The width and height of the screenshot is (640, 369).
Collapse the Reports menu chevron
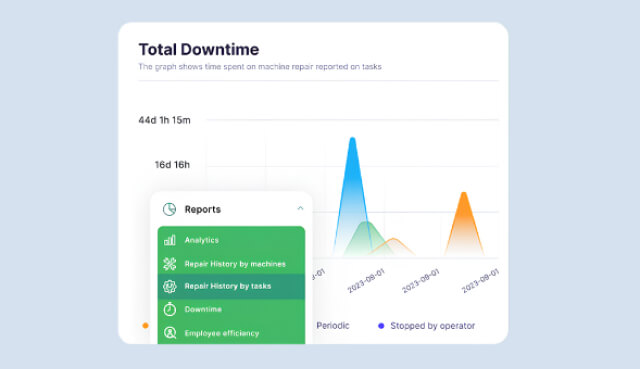click(x=300, y=208)
